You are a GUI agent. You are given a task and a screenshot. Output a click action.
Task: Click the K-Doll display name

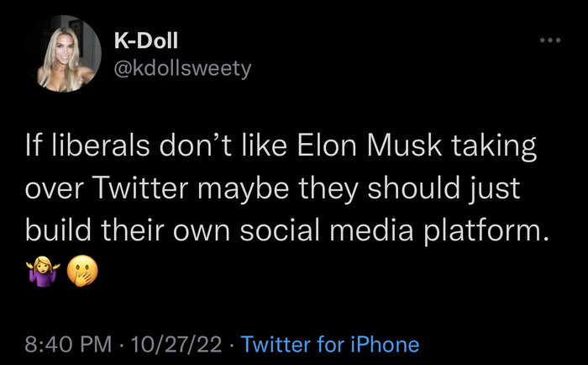click(x=146, y=40)
